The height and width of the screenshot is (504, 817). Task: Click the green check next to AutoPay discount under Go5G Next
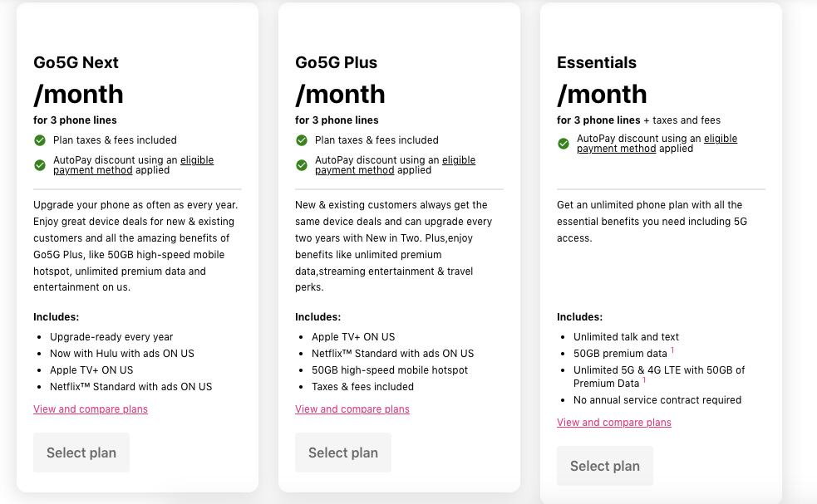click(x=39, y=165)
